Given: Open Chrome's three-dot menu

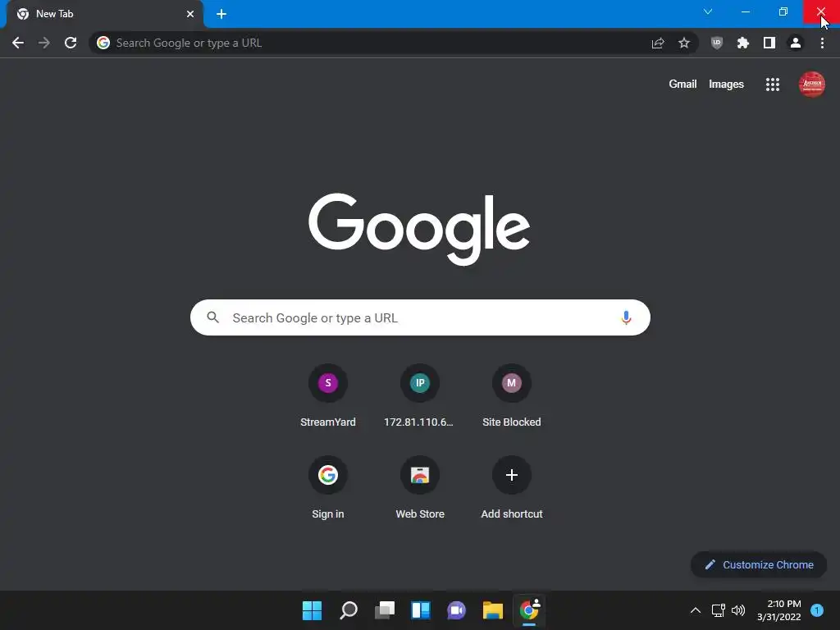Looking at the screenshot, I should point(822,43).
